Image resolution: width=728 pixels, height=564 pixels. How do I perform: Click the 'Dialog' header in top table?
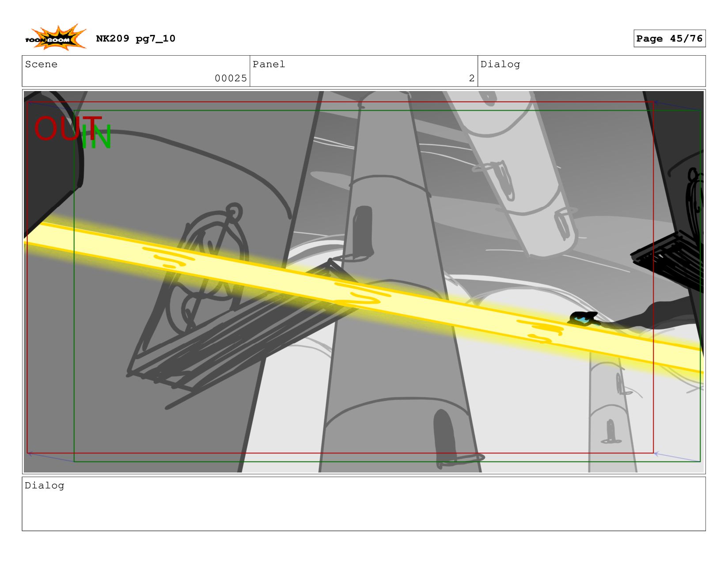(x=501, y=64)
